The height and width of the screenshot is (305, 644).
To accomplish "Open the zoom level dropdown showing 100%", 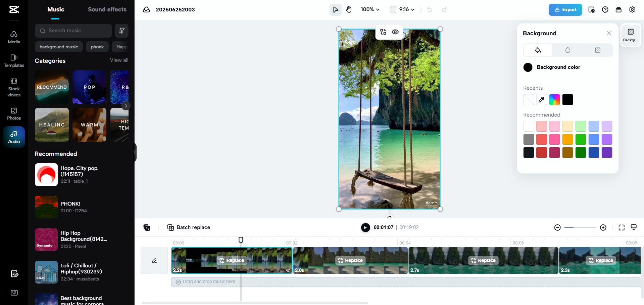I will (x=370, y=9).
